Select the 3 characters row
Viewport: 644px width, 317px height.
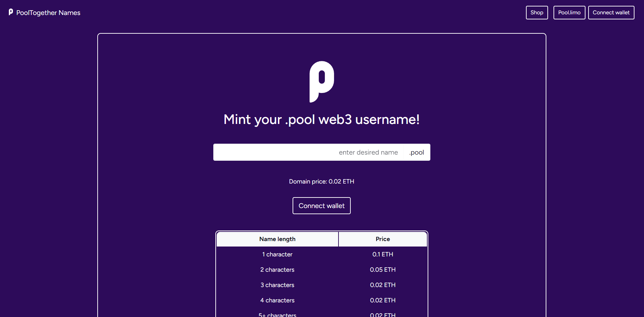[x=321, y=285]
